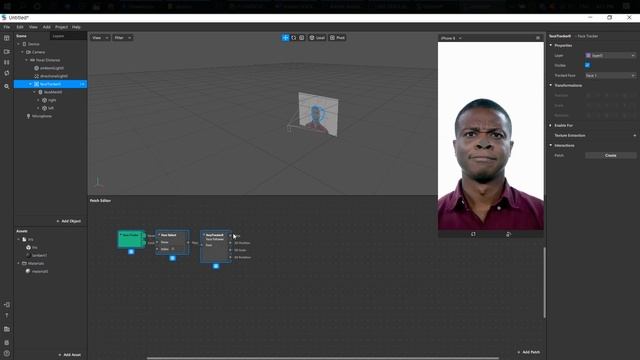The height and width of the screenshot is (360, 640).
Task: Click Add Object button
Action: point(69,221)
